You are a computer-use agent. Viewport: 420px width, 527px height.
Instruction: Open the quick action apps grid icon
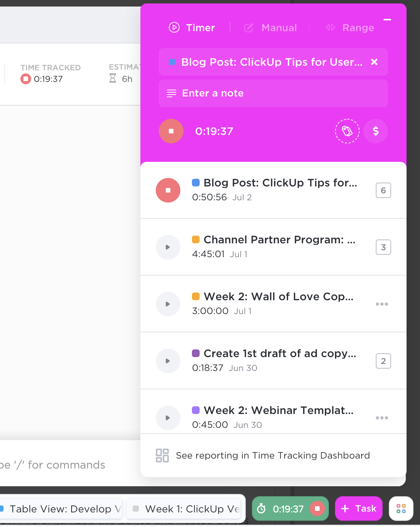401,509
